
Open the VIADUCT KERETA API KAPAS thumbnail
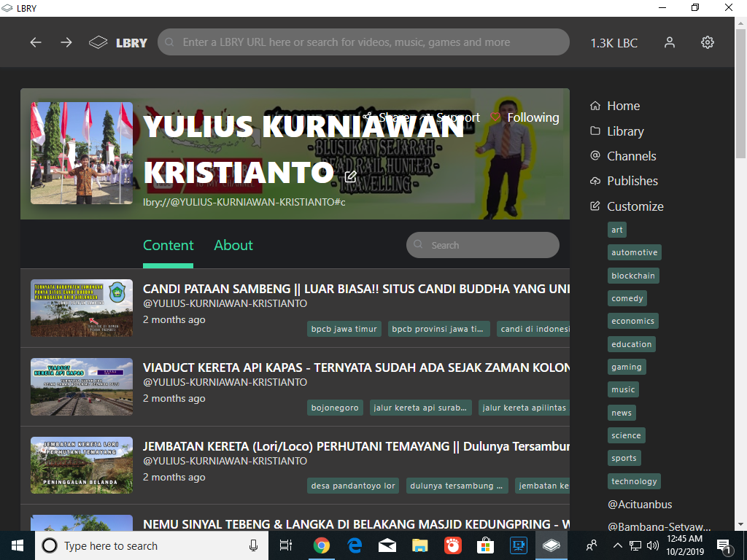click(82, 386)
